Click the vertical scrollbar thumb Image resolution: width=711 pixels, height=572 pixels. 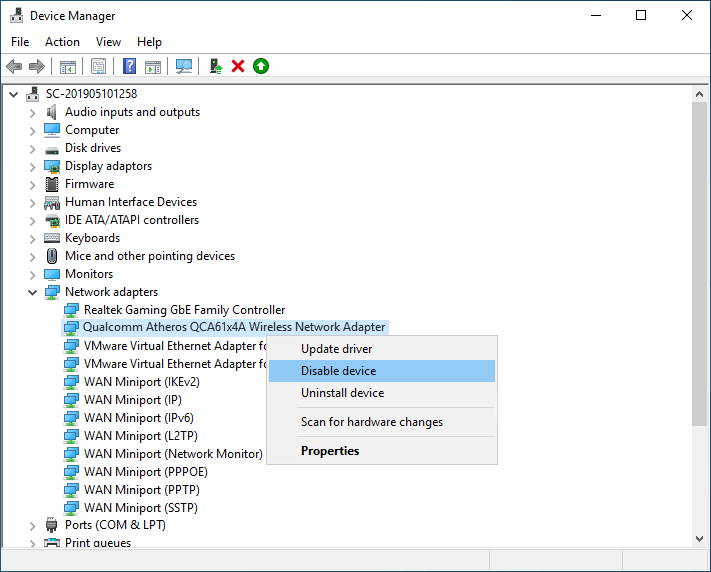(x=699, y=264)
